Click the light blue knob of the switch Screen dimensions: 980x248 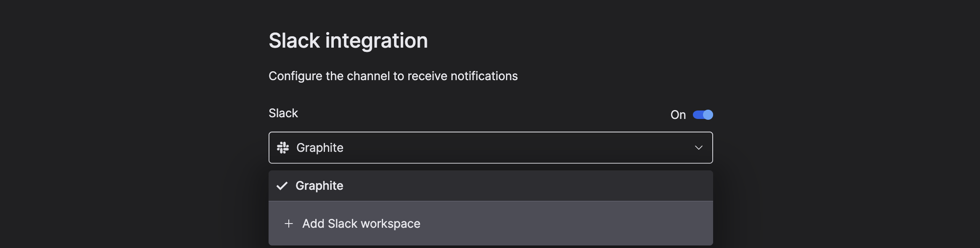pyautogui.click(x=708, y=115)
